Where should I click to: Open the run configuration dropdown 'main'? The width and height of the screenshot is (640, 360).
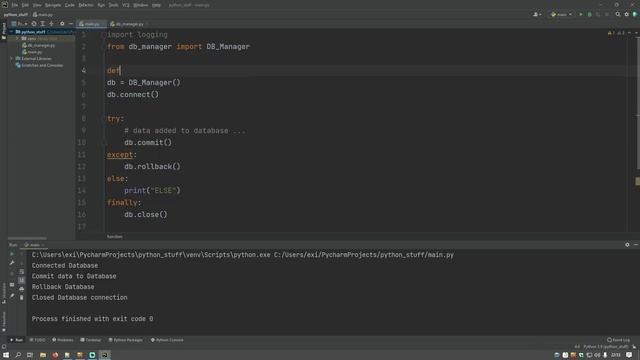561,14
